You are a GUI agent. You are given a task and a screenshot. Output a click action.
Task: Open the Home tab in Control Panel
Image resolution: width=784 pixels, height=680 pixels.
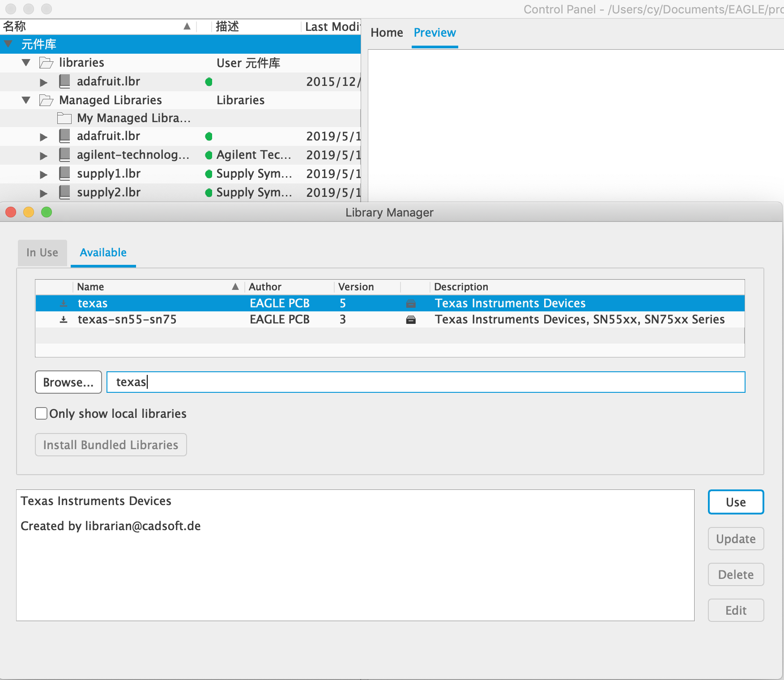(x=387, y=33)
